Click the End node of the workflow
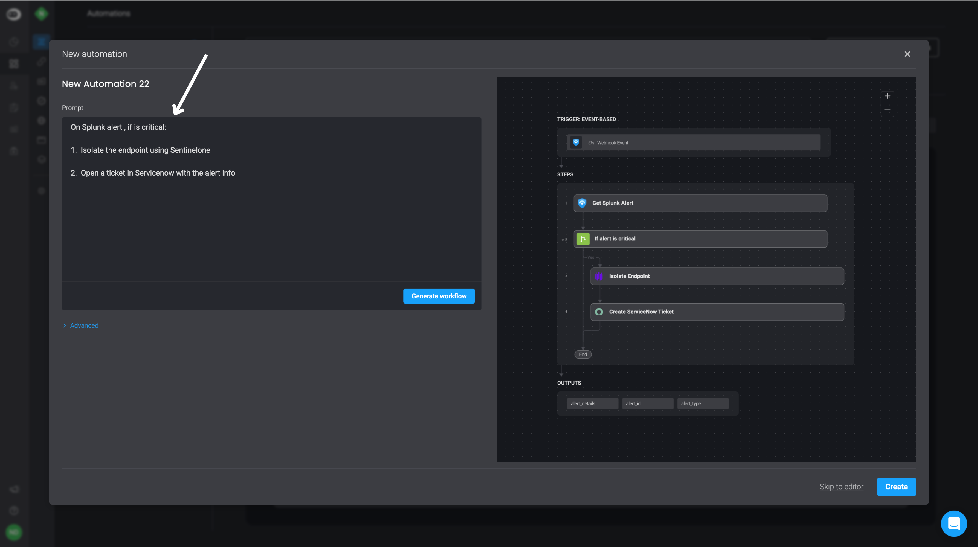Viewport: 980px width, 547px height. [x=583, y=355]
